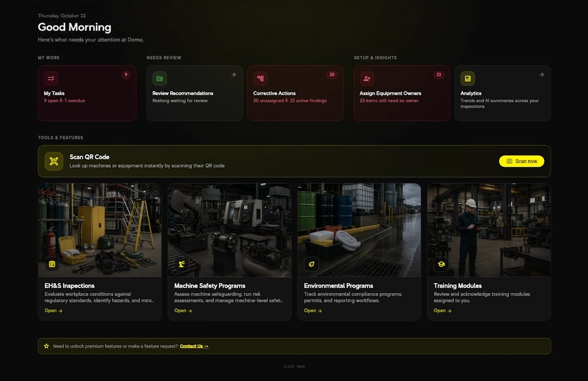Click the 20 badge on Corrective Actions
The image size is (588, 381).
[x=332, y=75]
